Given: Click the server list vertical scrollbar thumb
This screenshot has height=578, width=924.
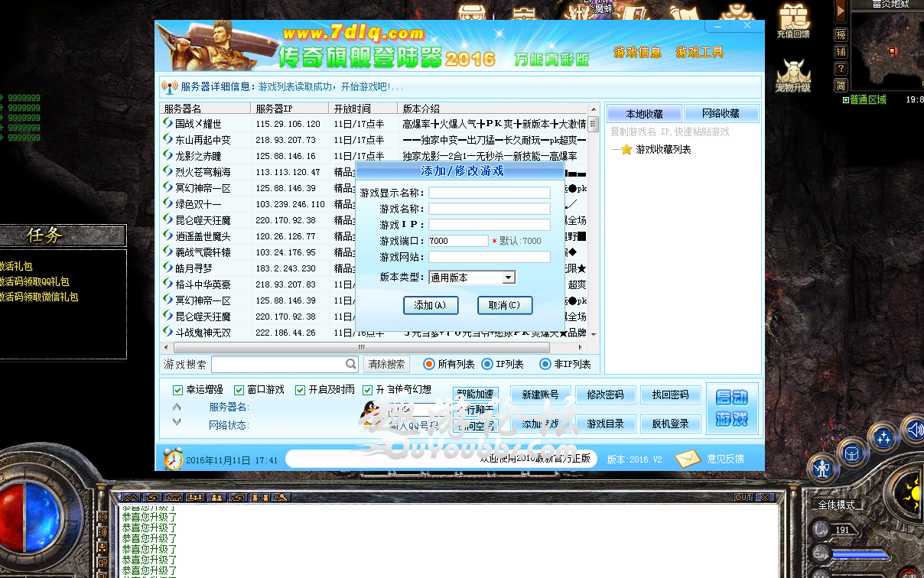Looking at the screenshot, I should point(594,124).
